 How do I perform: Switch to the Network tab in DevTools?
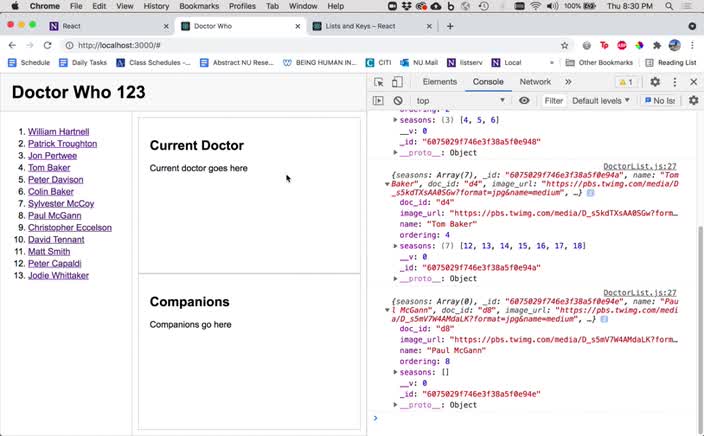(x=534, y=82)
